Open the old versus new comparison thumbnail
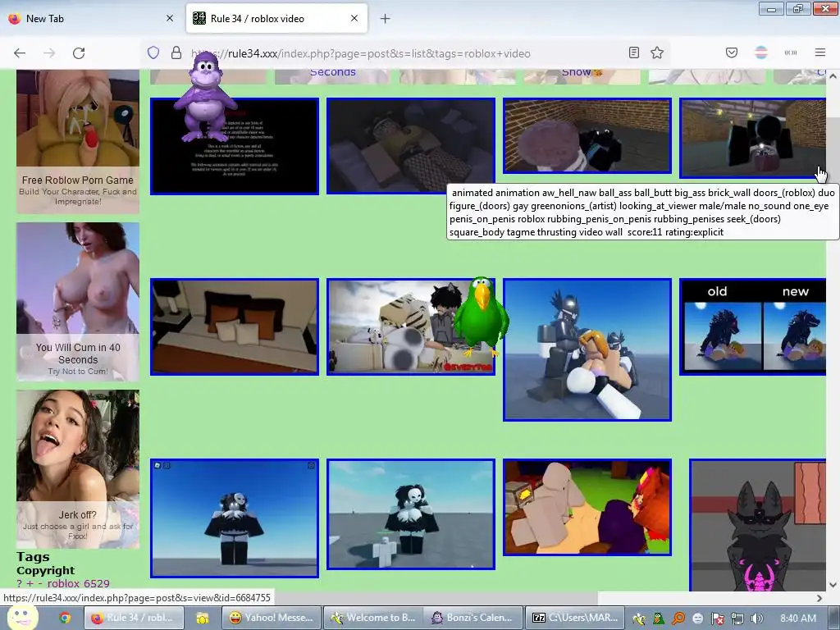 pos(753,326)
